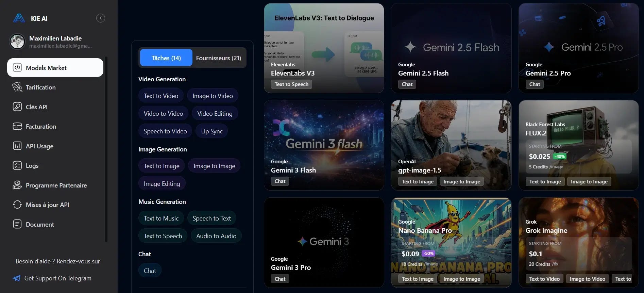Image resolution: width=644 pixels, height=293 pixels.
Task: Select the Text to Music filter
Action: [161, 218]
